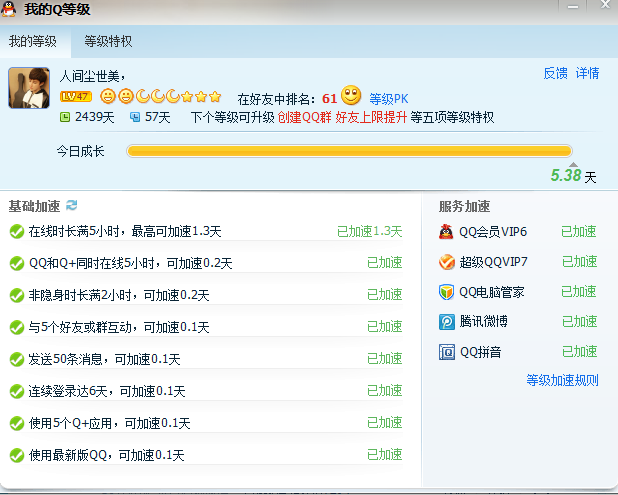Image resolution: width=618 pixels, height=495 pixels.
Task: Click the 腾讯微博 icon
Action: (x=447, y=322)
